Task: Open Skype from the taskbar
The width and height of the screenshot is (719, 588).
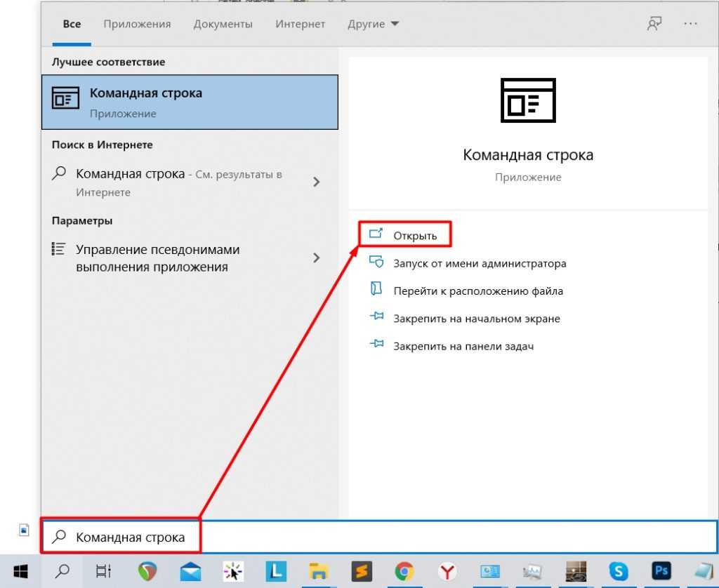Action: [x=618, y=571]
